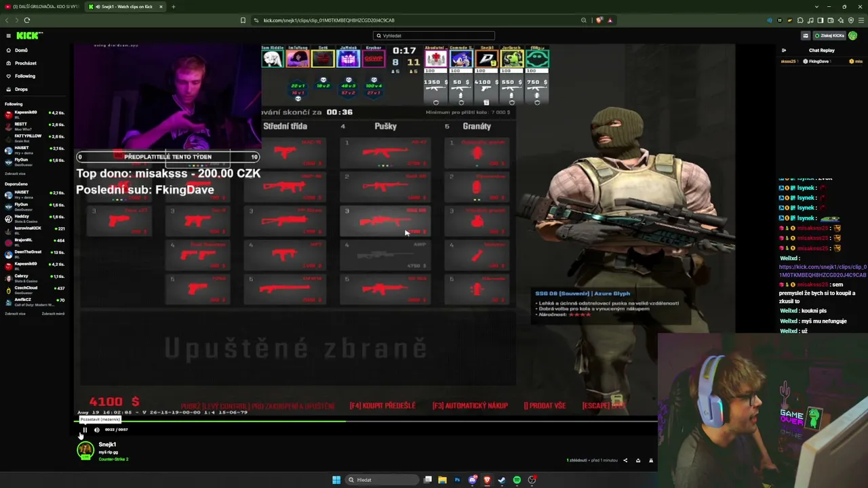Collapse the Chat Replay panel
Viewport: 868px width, 488px height.
click(784, 50)
